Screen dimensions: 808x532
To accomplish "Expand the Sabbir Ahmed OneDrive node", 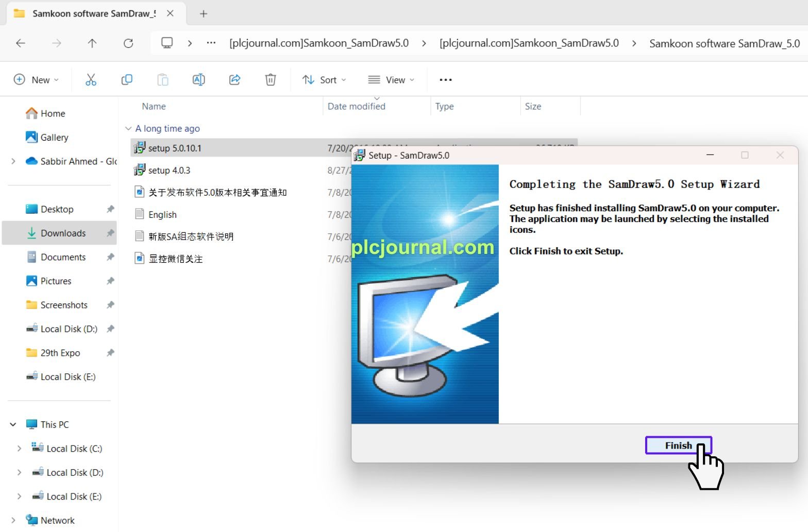I will point(13,161).
